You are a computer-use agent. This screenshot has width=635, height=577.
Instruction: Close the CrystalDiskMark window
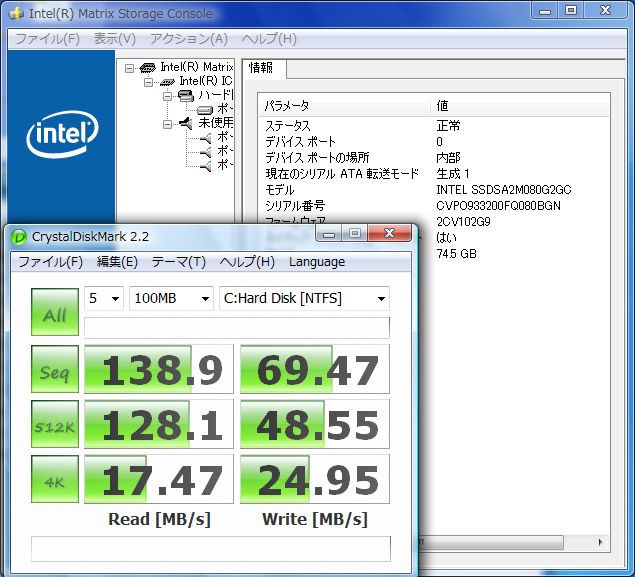(390, 234)
